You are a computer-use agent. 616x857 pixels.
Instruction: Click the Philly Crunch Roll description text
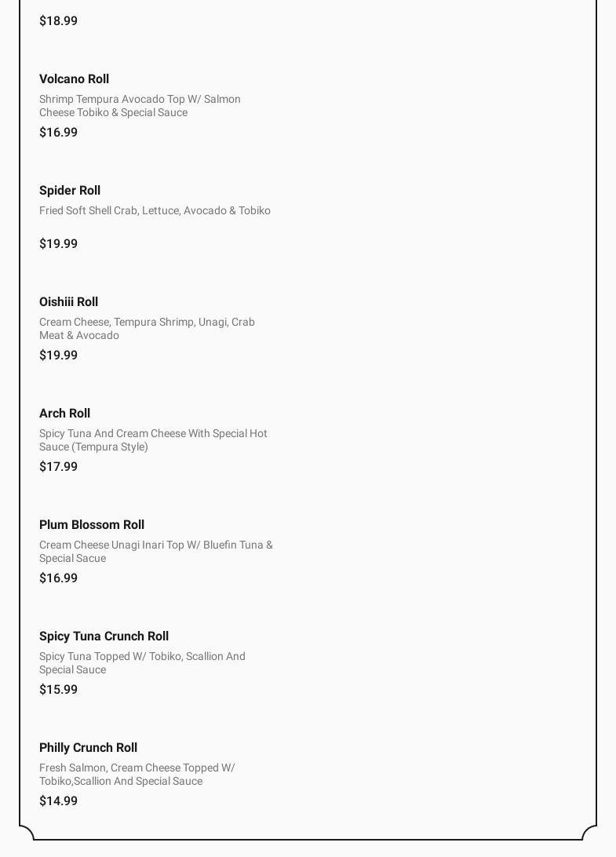(137, 775)
